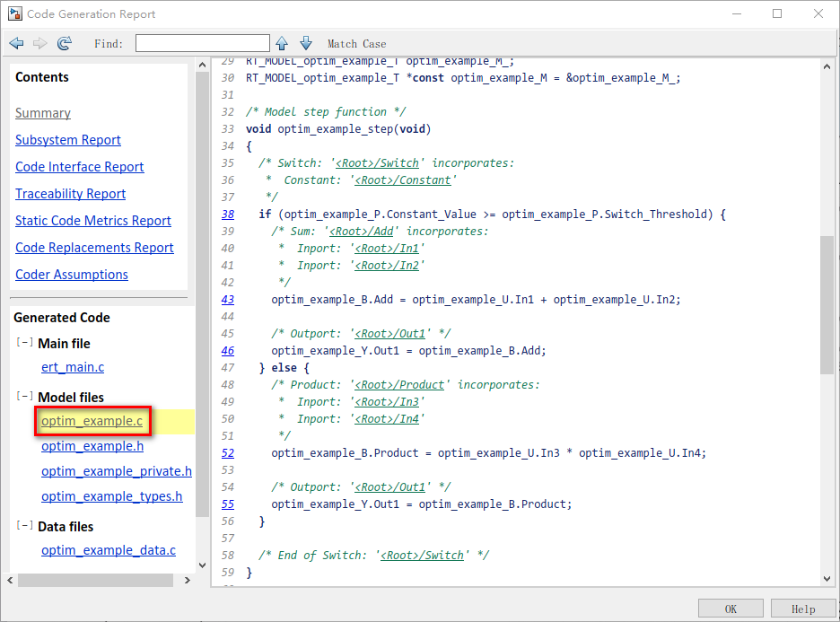
Task: Click the OK button
Action: (731, 609)
